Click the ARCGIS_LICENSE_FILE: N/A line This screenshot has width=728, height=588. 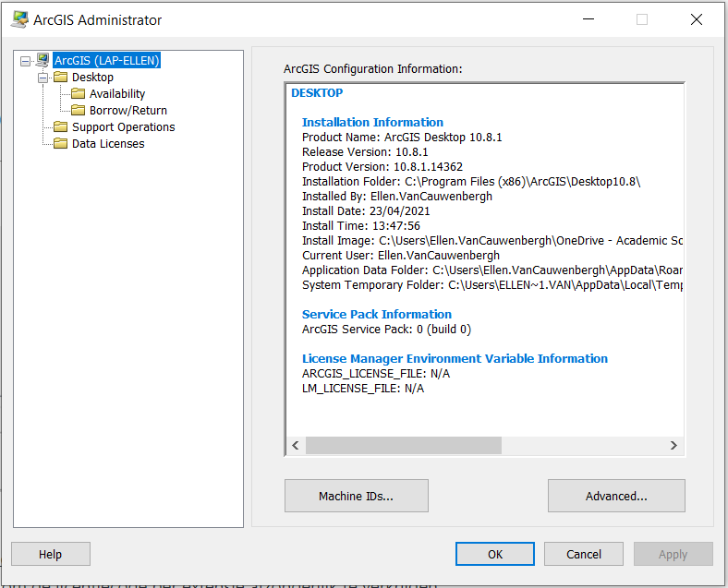click(x=376, y=374)
